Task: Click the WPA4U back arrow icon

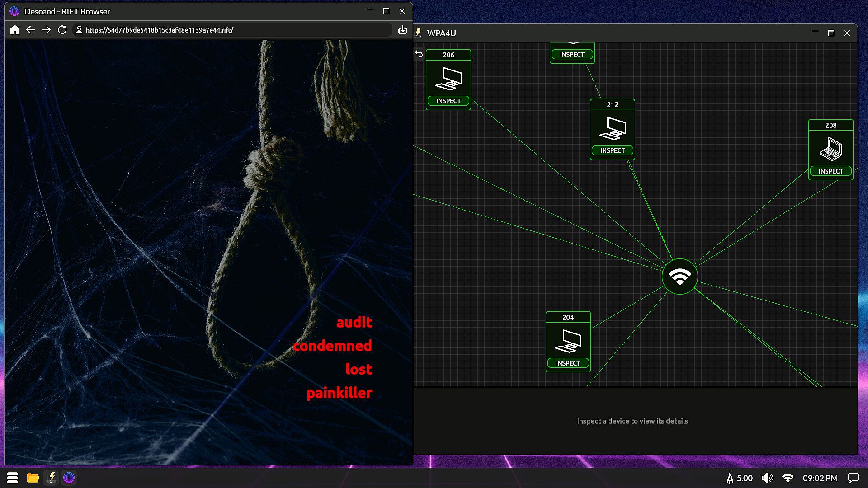Action: 419,54
